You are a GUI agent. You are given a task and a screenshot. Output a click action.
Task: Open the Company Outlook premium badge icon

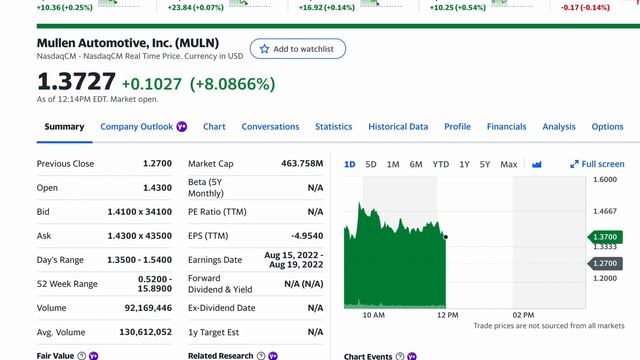click(182, 127)
